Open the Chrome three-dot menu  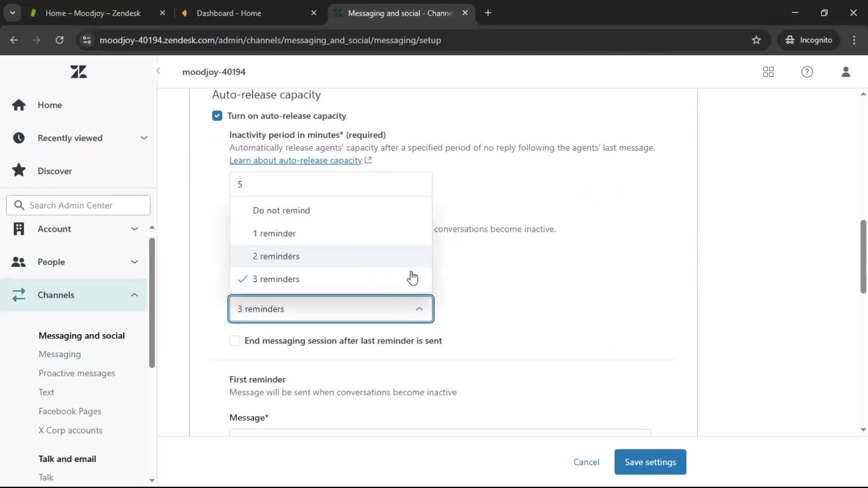click(x=854, y=40)
